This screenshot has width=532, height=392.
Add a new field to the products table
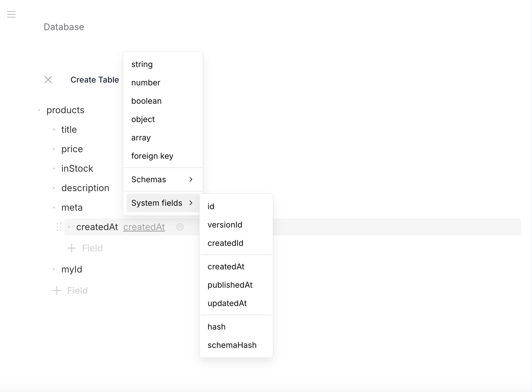click(70, 290)
